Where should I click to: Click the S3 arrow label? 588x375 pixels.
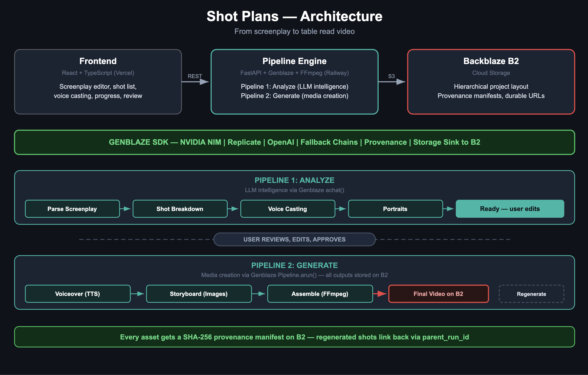(391, 76)
